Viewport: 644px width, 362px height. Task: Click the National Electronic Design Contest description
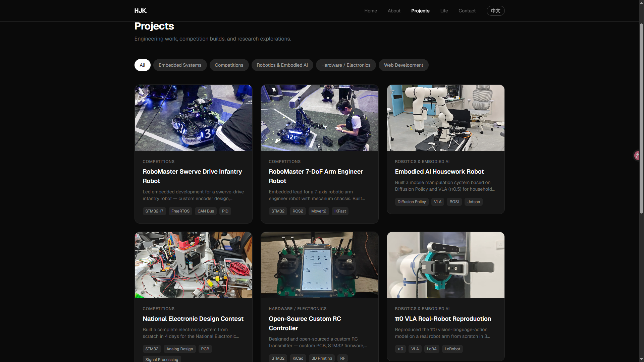[x=191, y=333]
